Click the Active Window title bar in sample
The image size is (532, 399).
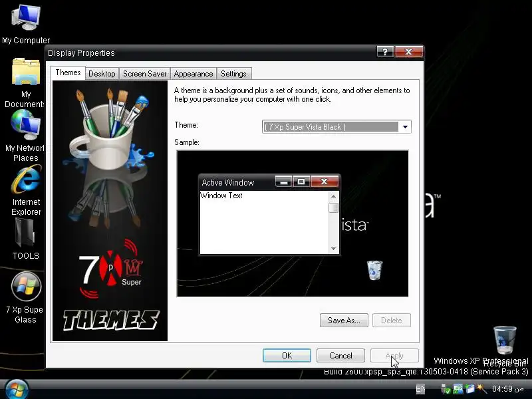point(237,182)
